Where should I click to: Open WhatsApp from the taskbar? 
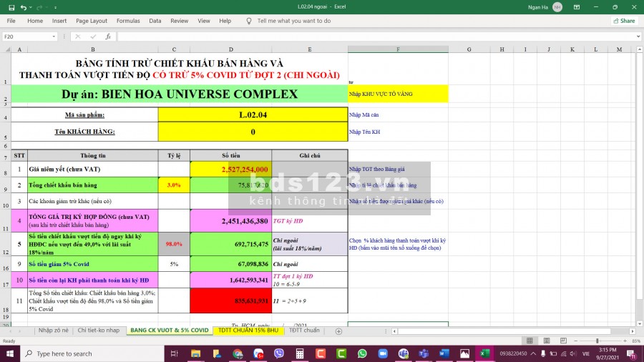[362, 354]
